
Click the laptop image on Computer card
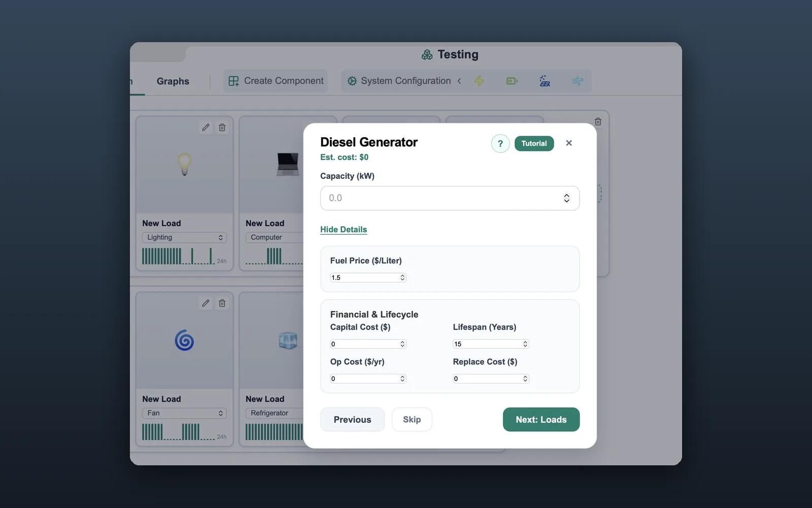(x=288, y=164)
